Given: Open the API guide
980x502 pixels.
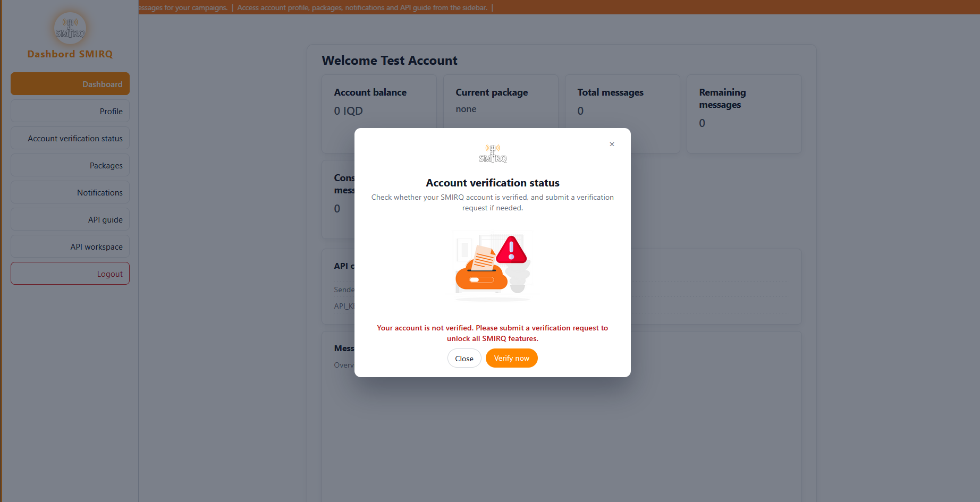Looking at the screenshot, I should pyautogui.click(x=70, y=219).
